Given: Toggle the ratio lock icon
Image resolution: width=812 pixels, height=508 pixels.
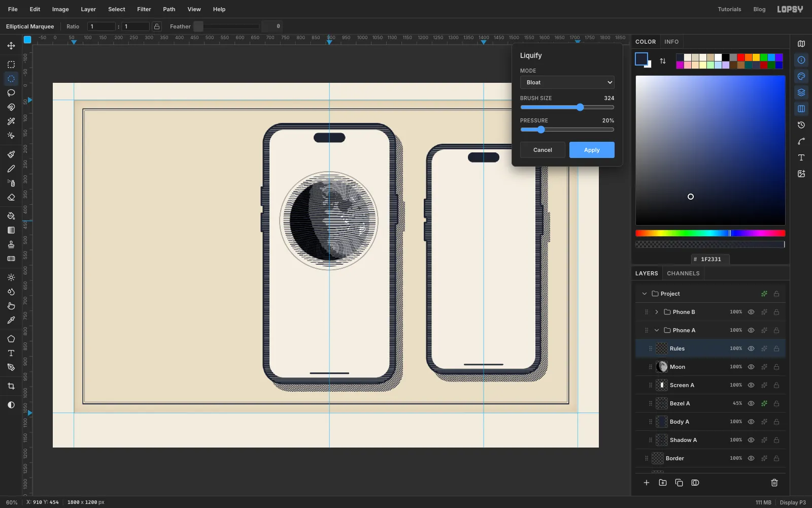Looking at the screenshot, I should pos(157,26).
